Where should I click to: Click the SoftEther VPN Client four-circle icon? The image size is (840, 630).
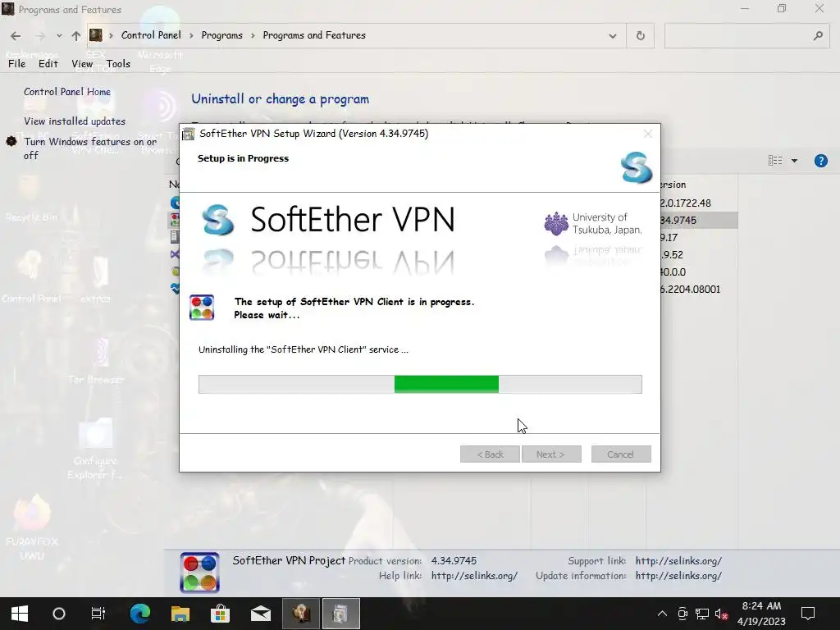pyautogui.click(x=202, y=308)
